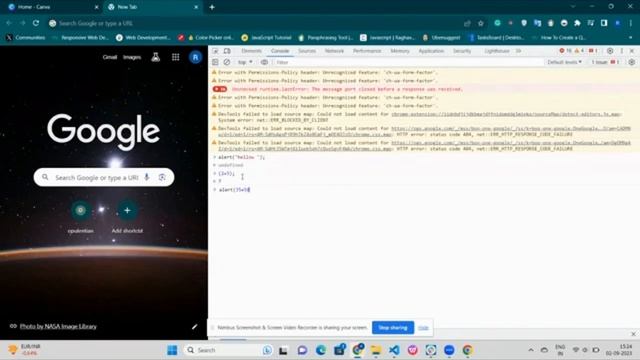
Task: Expand the bookmarks bar overflow chevron
Action: coord(631,38)
